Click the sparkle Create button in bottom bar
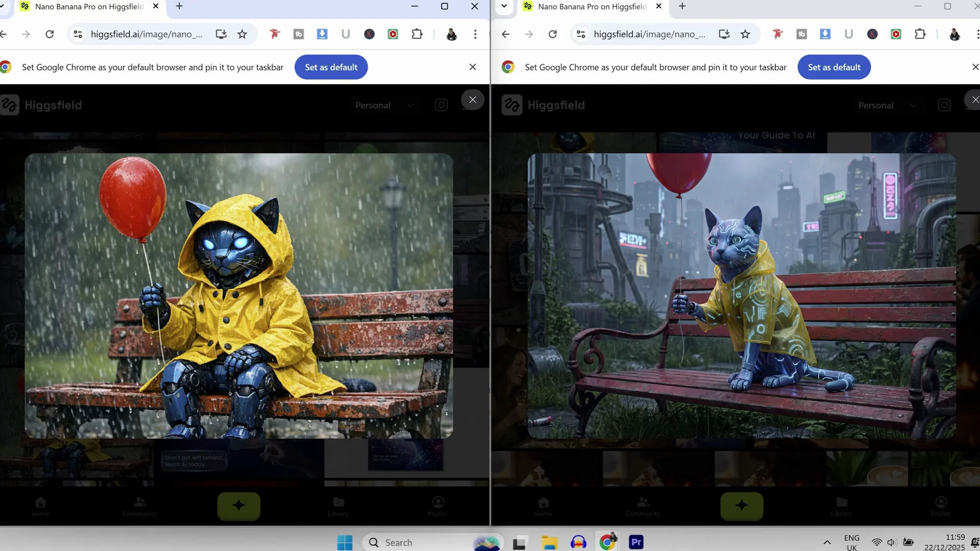Screen dimensions: 980x551 click(x=238, y=506)
